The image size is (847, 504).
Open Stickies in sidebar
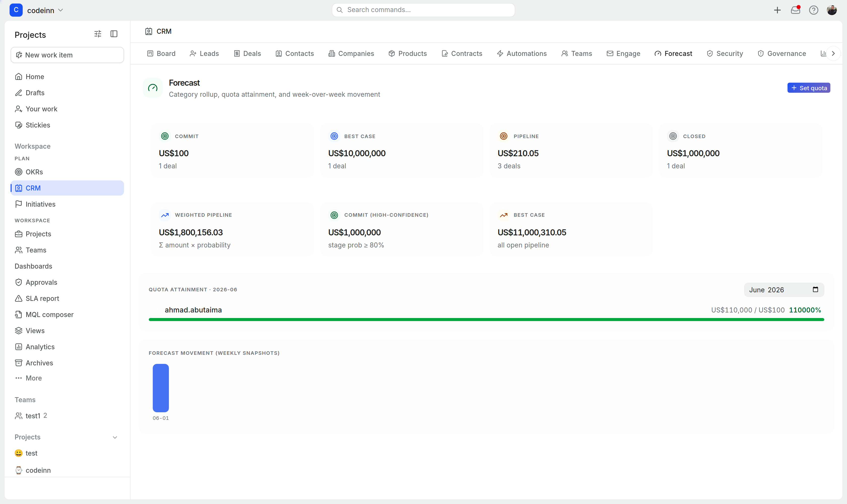67,125
